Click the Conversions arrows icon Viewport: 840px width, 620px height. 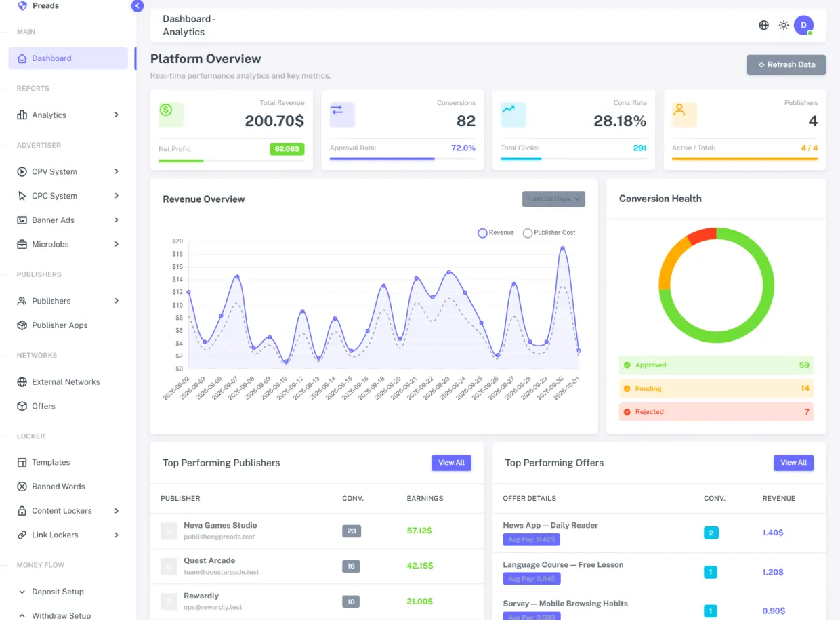tap(337, 110)
